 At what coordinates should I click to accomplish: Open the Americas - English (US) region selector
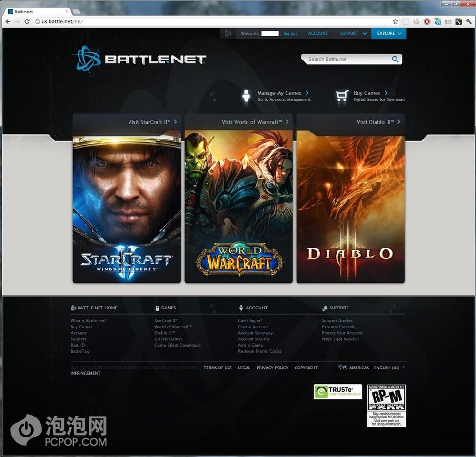click(x=371, y=368)
